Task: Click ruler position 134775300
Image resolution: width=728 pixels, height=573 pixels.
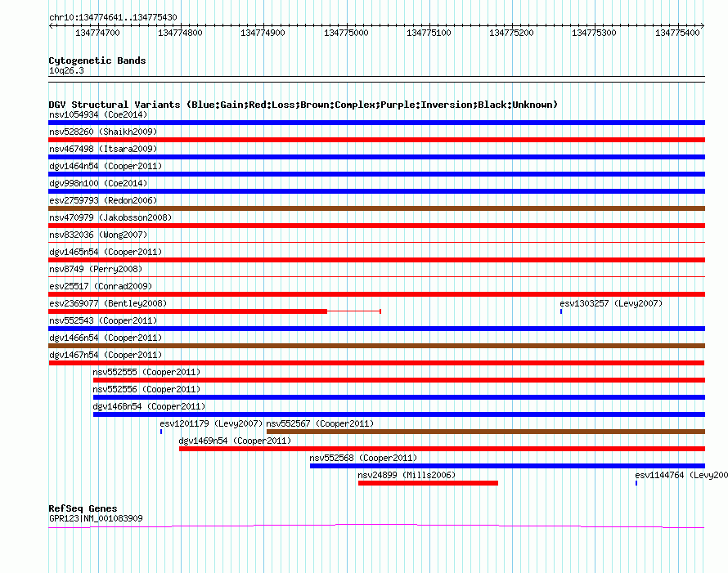Action: pyautogui.click(x=595, y=33)
